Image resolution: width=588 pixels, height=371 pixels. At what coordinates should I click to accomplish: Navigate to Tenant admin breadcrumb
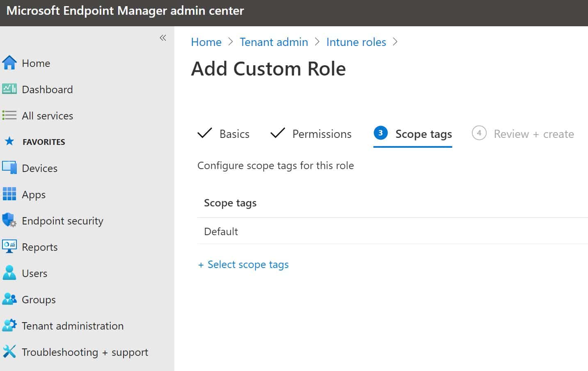[274, 42]
